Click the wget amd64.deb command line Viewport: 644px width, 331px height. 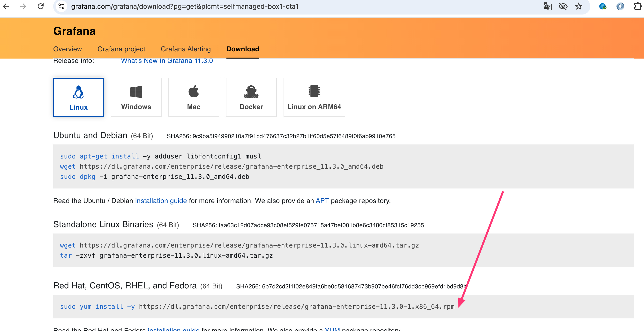[222, 166]
